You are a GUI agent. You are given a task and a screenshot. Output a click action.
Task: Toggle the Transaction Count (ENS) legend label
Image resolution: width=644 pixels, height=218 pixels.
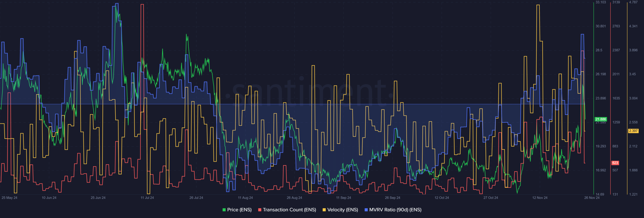(290, 210)
